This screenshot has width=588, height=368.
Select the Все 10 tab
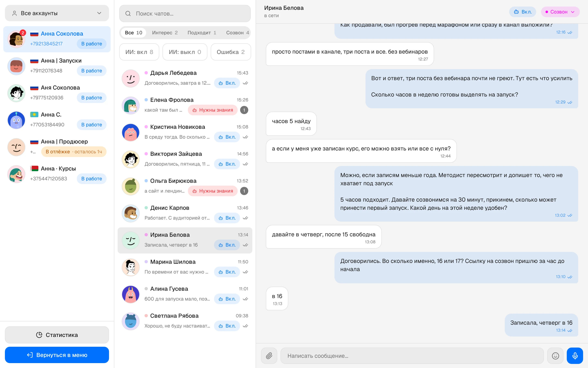point(133,33)
